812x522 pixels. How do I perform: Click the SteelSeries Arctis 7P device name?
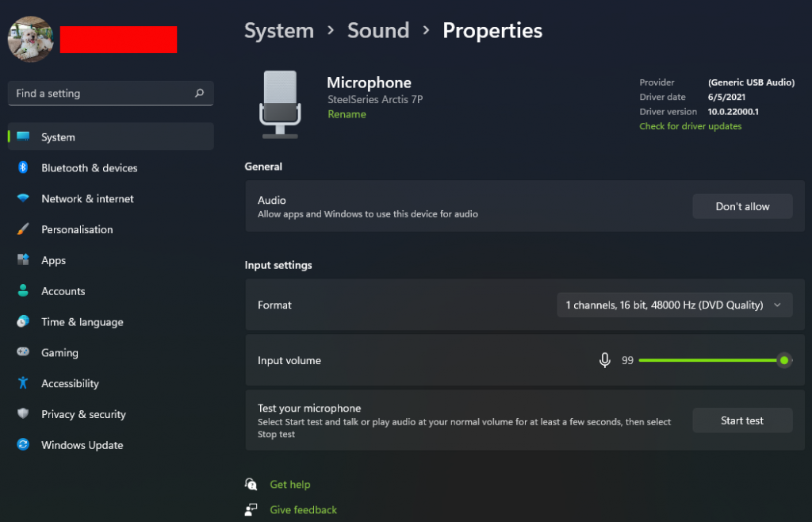tap(375, 99)
